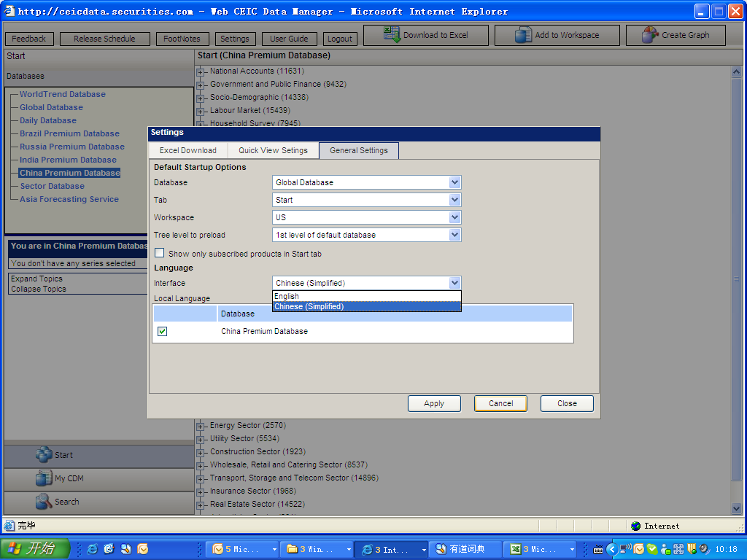Open the Windows Start button
The width and height of the screenshot is (747, 560).
pyautogui.click(x=35, y=548)
